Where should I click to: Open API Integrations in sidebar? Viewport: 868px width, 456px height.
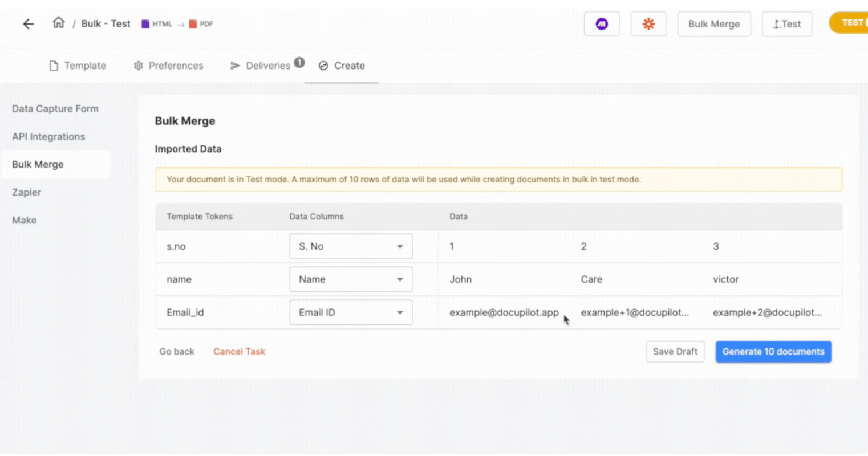coord(48,136)
